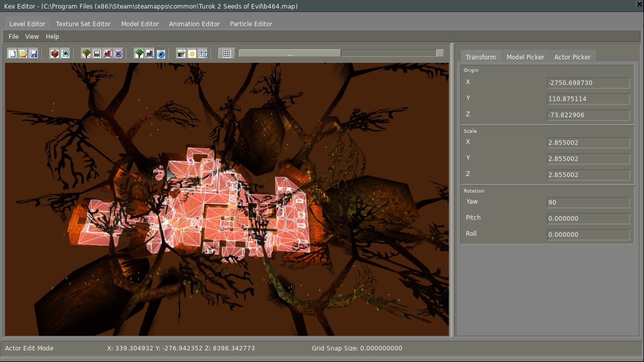This screenshot has width=644, height=362.
Task: Click the toolbar slider handle
Action: [x=290, y=53]
